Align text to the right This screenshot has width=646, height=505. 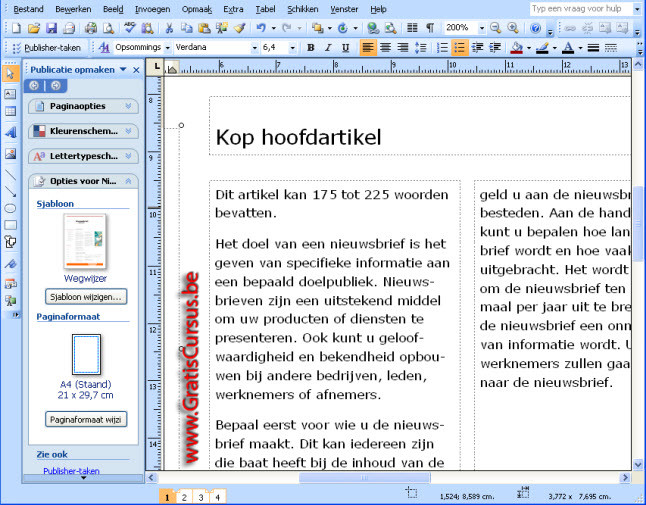(x=403, y=48)
